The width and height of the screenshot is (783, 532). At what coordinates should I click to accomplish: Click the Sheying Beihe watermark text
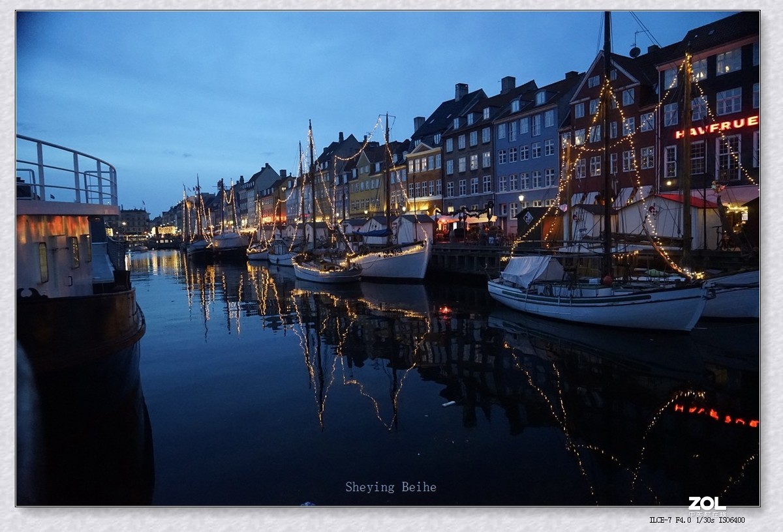[391, 487]
